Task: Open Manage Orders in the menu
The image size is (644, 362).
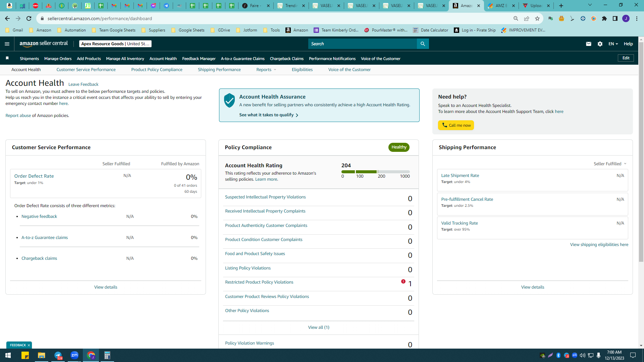Action: [58, 59]
